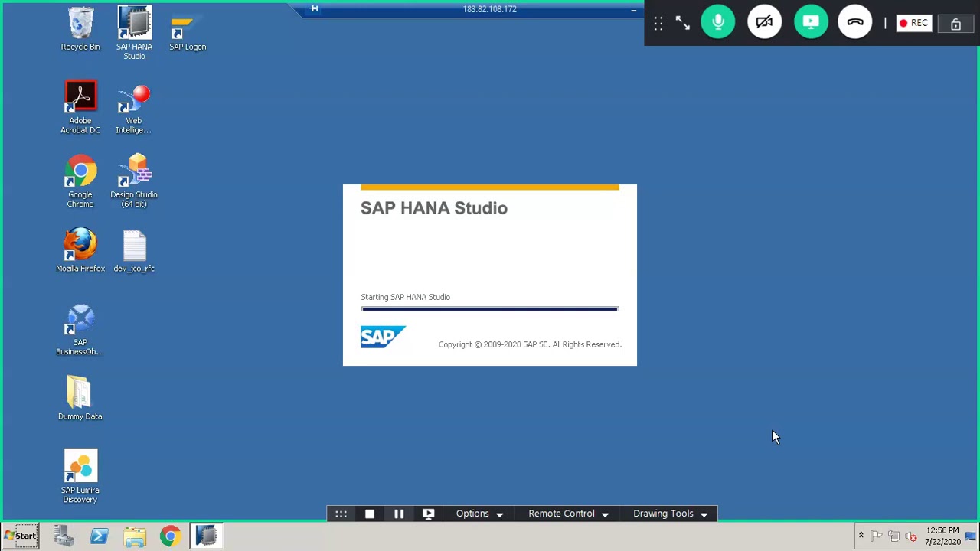Click the pin icon on connection bar
The height and width of the screenshot is (551, 980).
tap(314, 9)
